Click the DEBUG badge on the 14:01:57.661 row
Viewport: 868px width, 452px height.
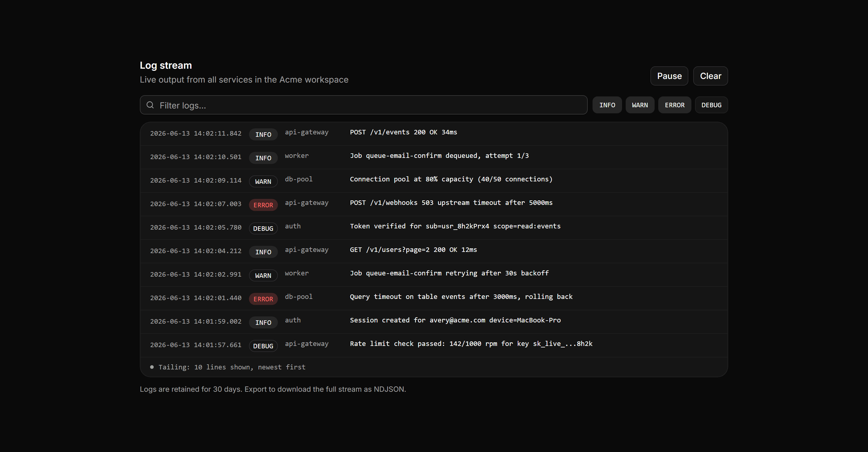tap(263, 346)
